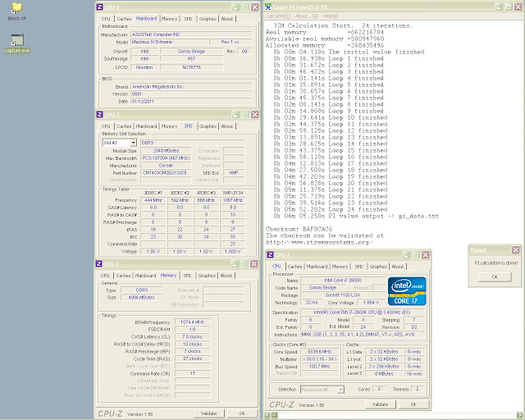Click the Loop 24 finished line
This screenshot has width=525, height=420.
coord(331,210)
